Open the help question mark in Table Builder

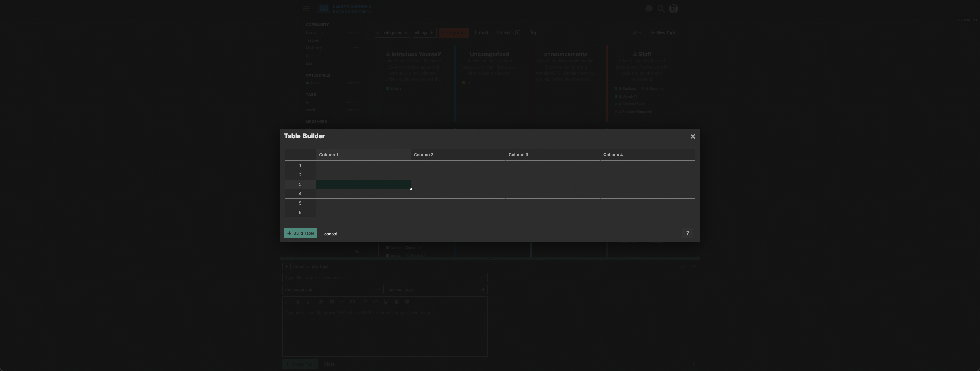[x=687, y=233]
